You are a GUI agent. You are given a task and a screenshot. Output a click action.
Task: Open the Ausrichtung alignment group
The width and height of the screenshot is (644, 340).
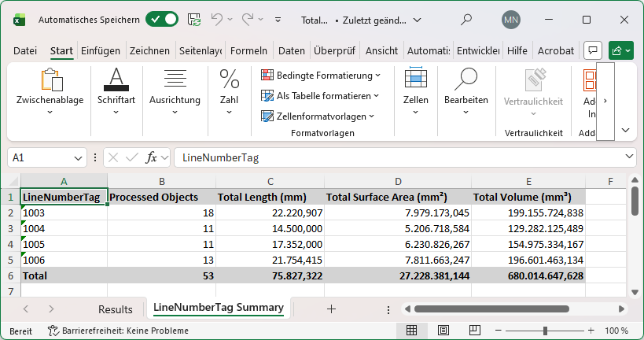pos(175,93)
